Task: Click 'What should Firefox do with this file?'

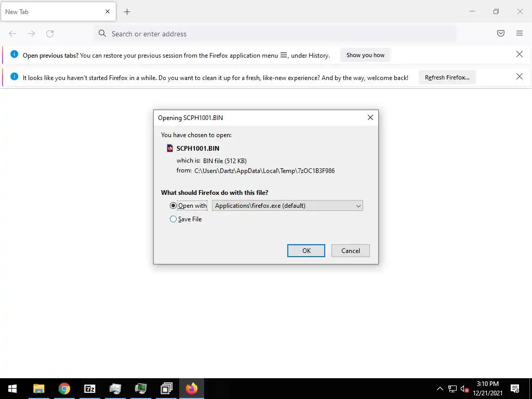Action: 215,192
